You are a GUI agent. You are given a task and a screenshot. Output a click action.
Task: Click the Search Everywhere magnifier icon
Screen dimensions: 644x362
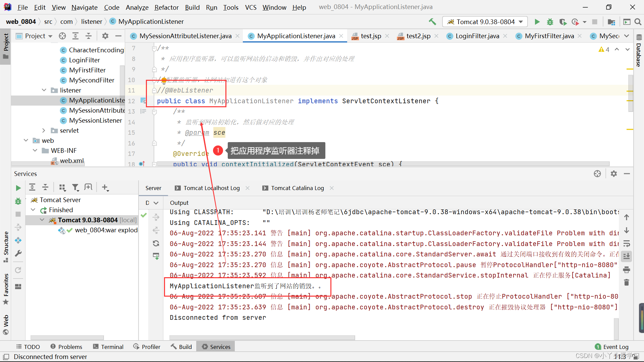click(638, 22)
